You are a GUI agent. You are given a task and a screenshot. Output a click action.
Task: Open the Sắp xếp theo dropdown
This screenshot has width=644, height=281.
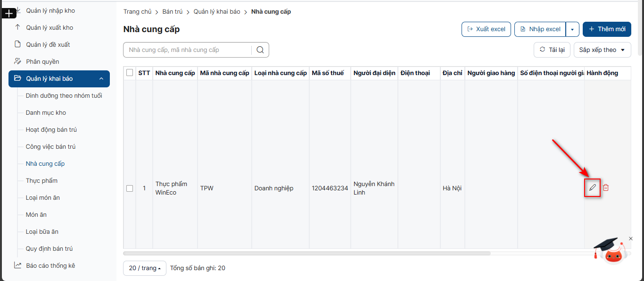coord(602,50)
